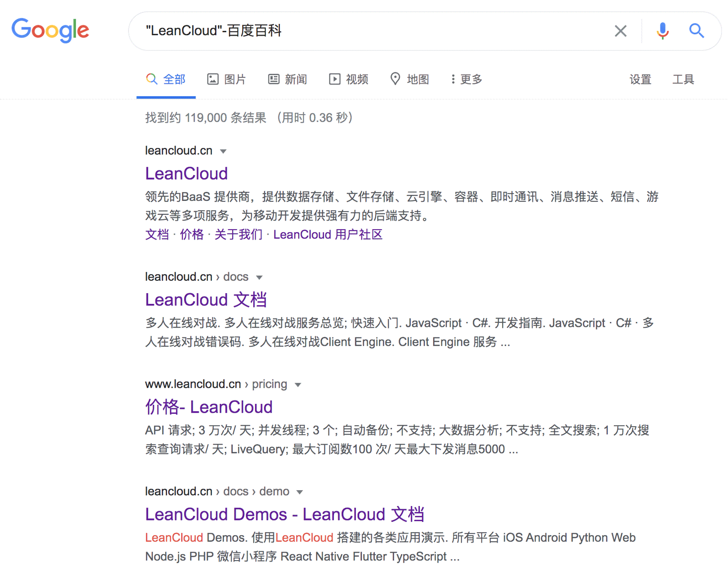Click the snippet starting 多人在线对战
The image size is (728, 570).
pyautogui.click(x=399, y=332)
